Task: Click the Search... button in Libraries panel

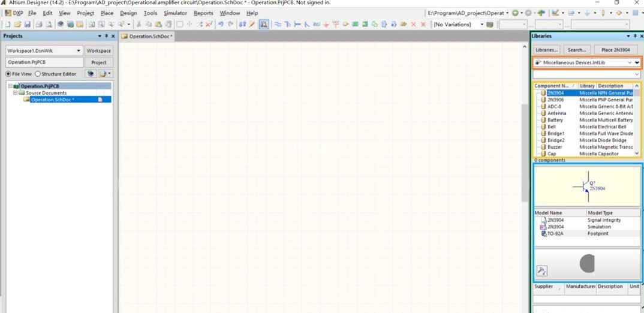Action: (x=577, y=50)
